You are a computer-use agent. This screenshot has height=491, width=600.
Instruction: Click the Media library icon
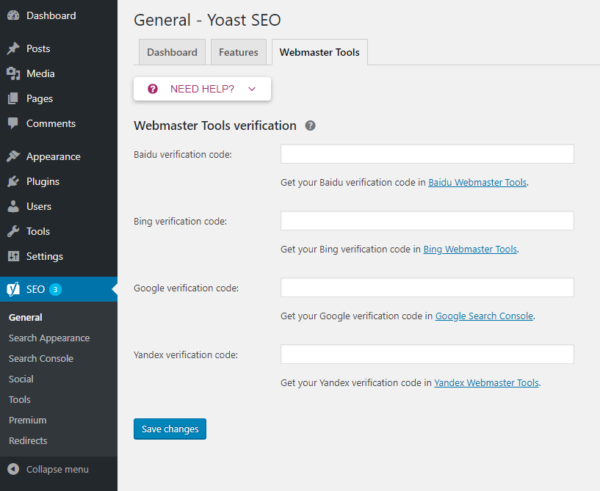click(12, 74)
